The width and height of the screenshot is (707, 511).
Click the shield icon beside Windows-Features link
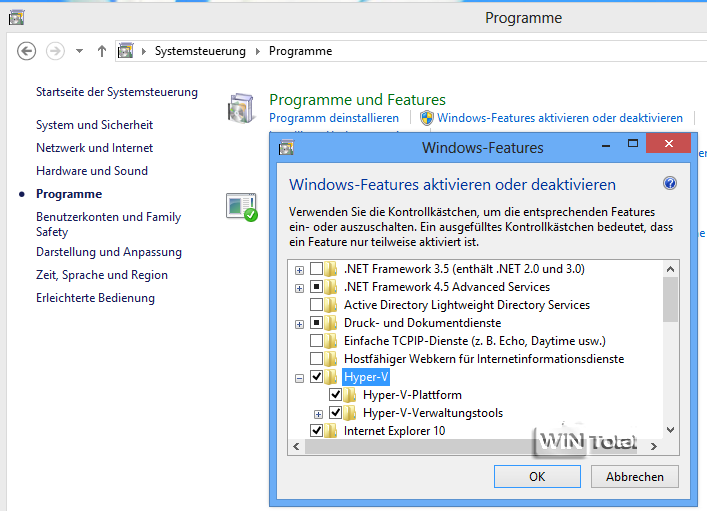[427, 118]
